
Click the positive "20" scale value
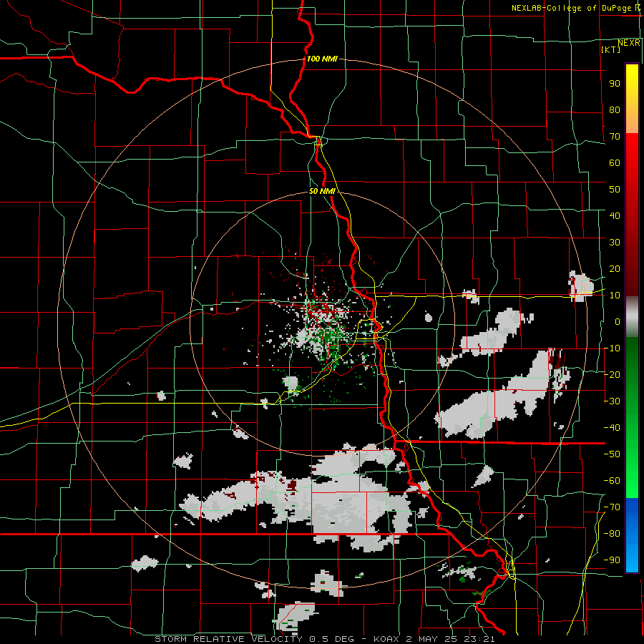(x=615, y=269)
